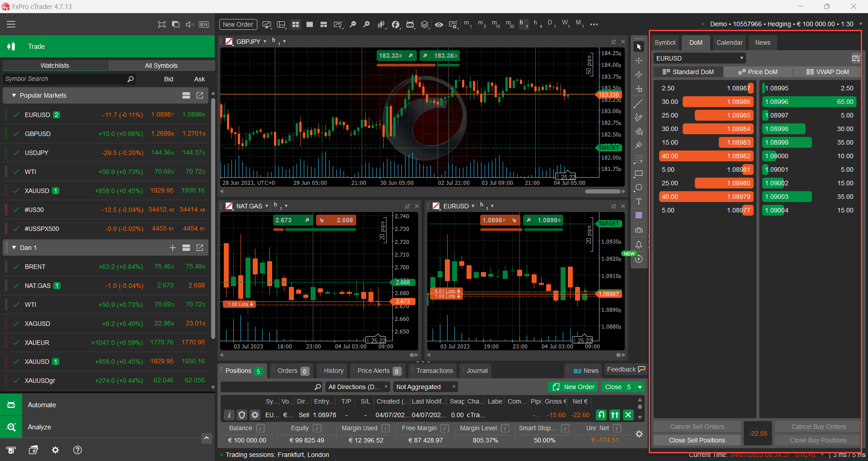Toggle GBPUSD watchlist row checkmark

tap(16, 134)
